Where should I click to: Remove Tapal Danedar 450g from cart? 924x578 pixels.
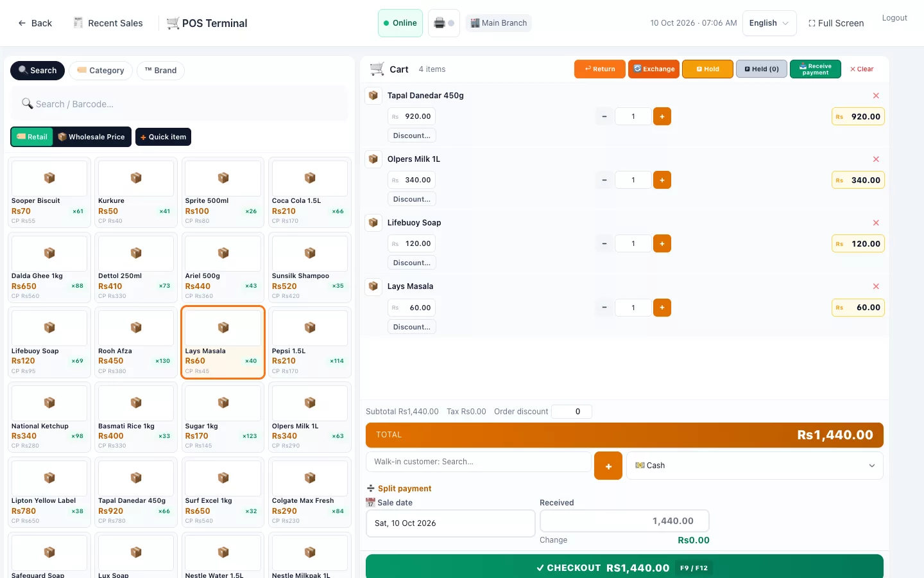point(876,96)
